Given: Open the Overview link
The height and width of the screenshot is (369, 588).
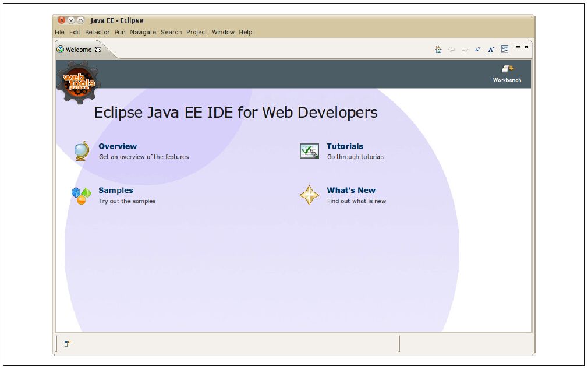Looking at the screenshot, I should [x=118, y=146].
